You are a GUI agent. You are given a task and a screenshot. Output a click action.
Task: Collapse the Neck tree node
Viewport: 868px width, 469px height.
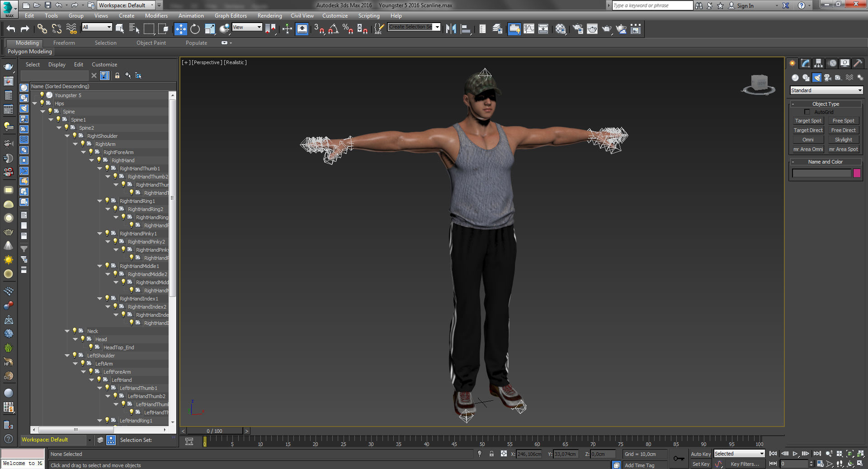(x=67, y=331)
